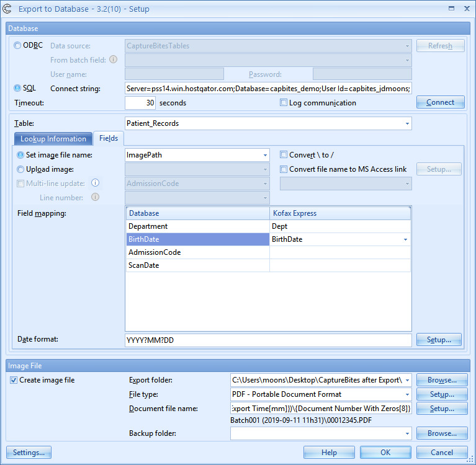
Task: Click Browse for Export folder
Action: click(441, 380)
